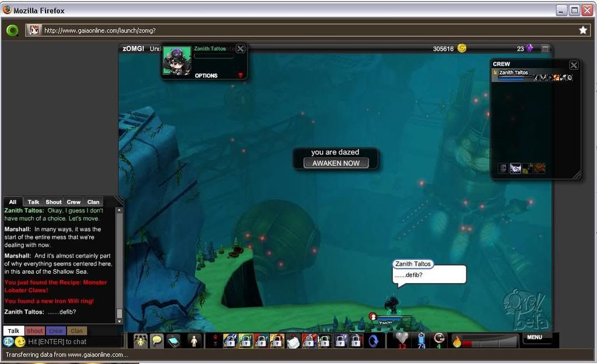Click the chat scrollbar down arrow

(119, 321)
